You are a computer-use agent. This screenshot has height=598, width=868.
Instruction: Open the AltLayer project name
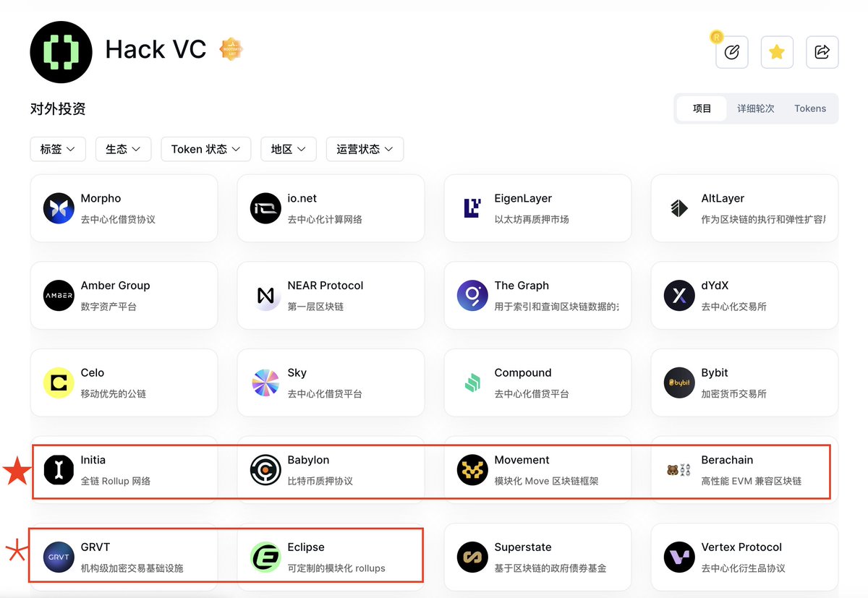pyautogui.click(x=723, y=198)
